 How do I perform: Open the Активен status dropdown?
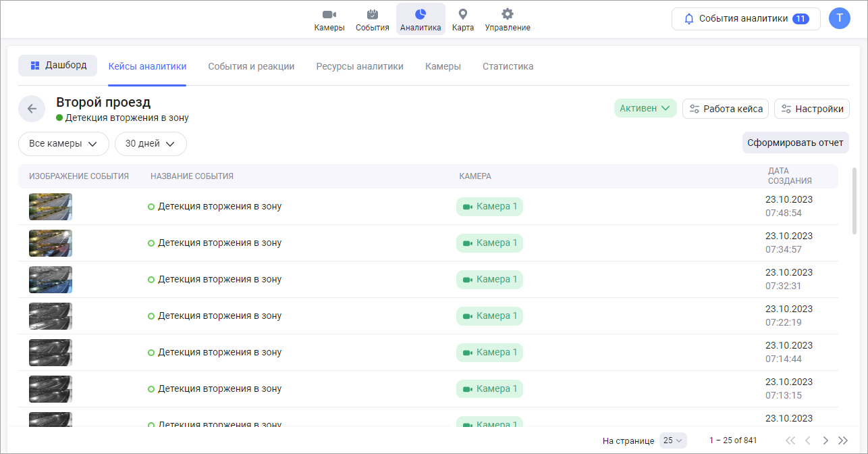[645, 109]
